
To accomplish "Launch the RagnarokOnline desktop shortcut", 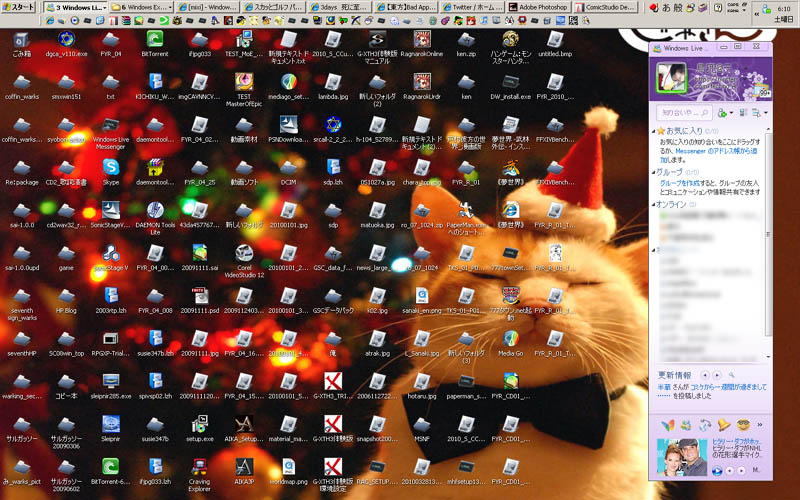I will tap(421, 44).
